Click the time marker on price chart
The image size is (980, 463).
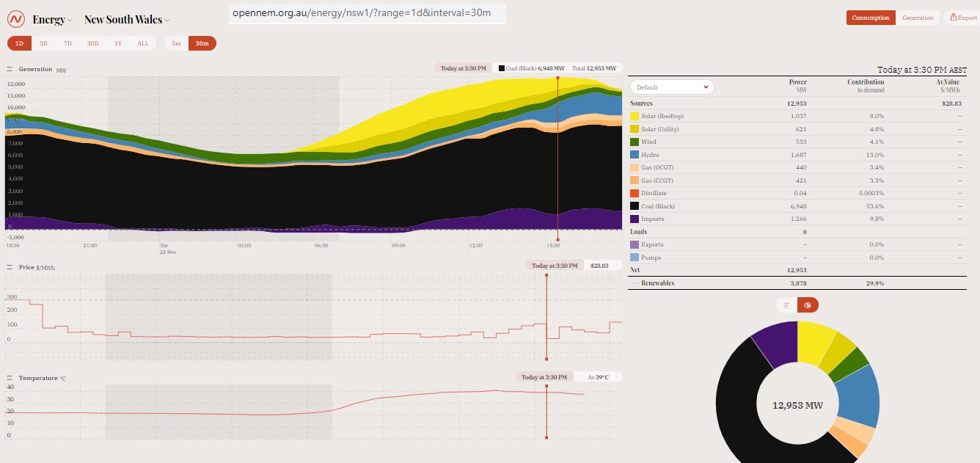(546, 317)
